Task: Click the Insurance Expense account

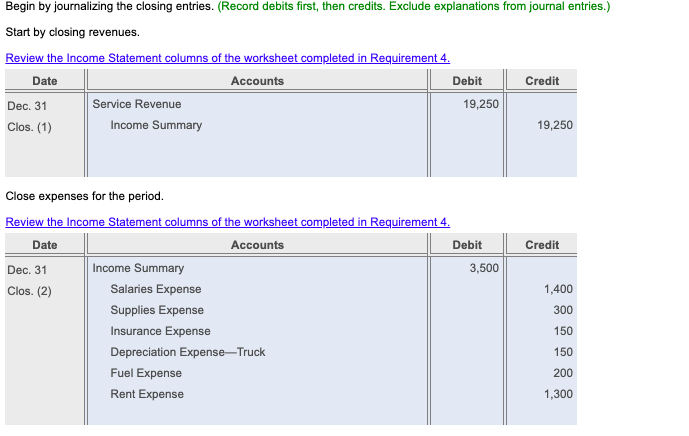Action: point(160,331)
